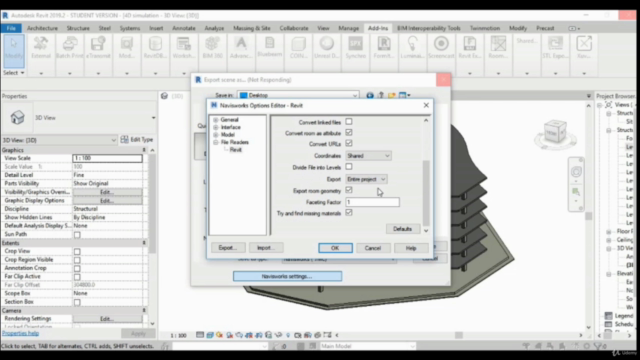Open view menu icon in Export dialog

[404, 95]
